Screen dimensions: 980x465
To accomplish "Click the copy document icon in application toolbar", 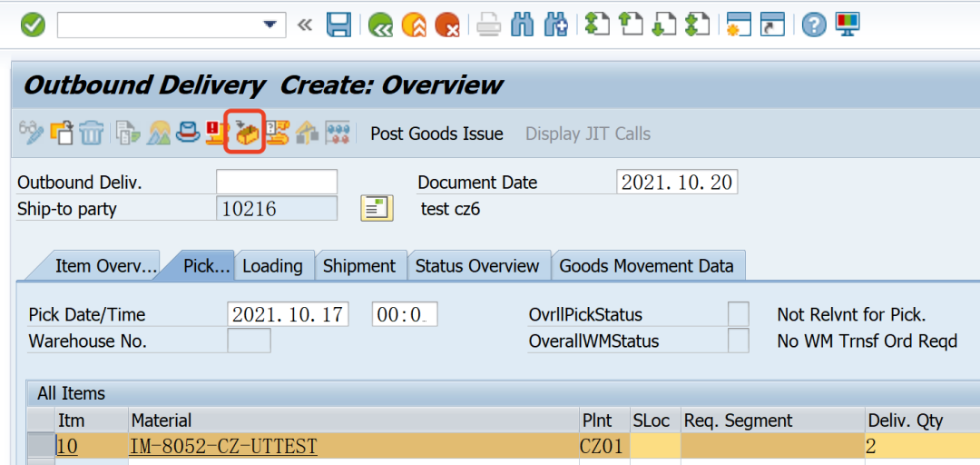I will point(63,133).
